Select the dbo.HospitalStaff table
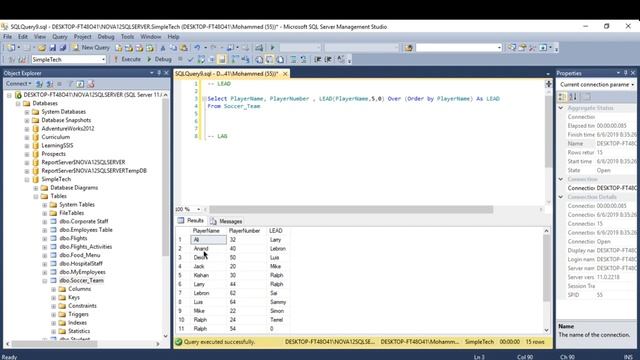 pyautogui.click(x=81, y=264)
